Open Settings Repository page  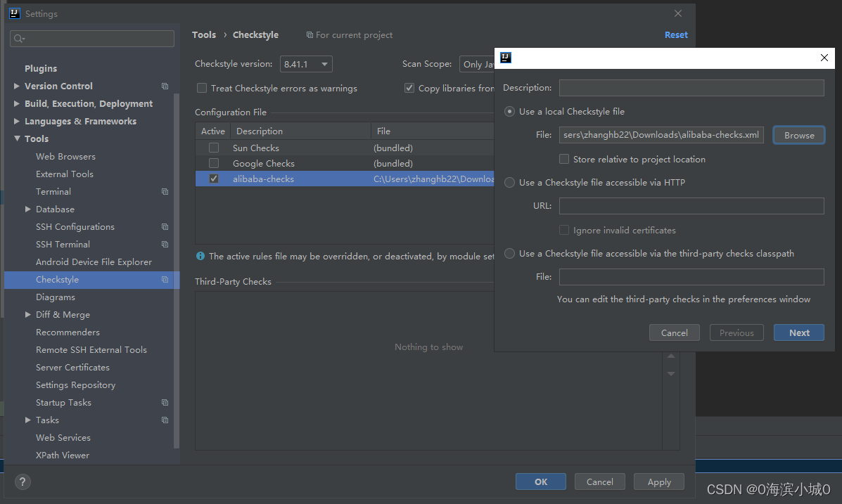click(x=76, y=385)
